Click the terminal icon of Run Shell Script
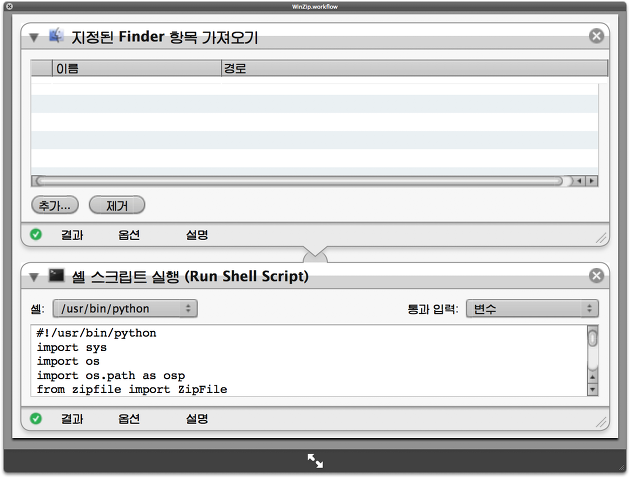The height and width of the screenshot is (478, 630). pos(56,276)
